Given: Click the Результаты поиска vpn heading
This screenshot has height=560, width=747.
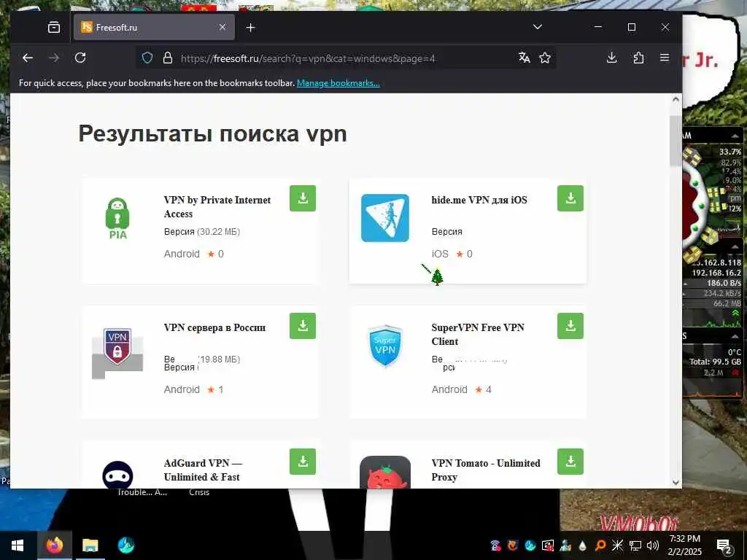Looking at the screenshot, I should point(212,133).
